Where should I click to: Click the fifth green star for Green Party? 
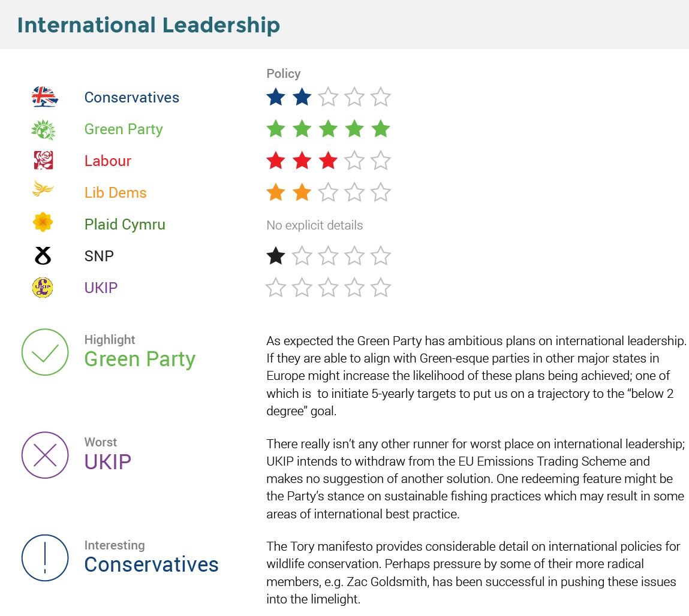(380, 129)
